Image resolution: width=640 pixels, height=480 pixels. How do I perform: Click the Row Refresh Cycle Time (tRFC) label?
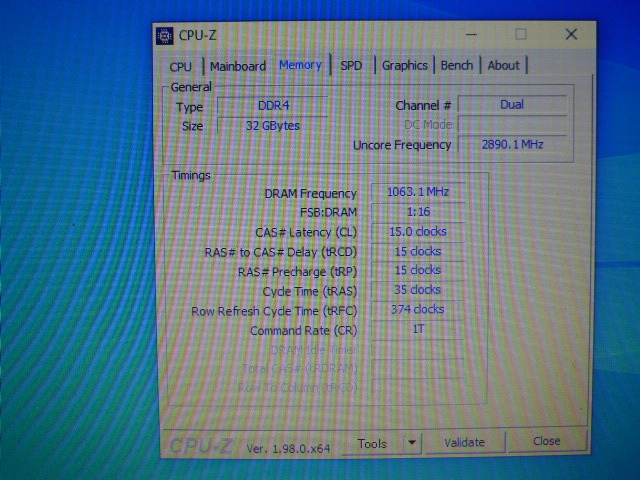tap(274, 311)
